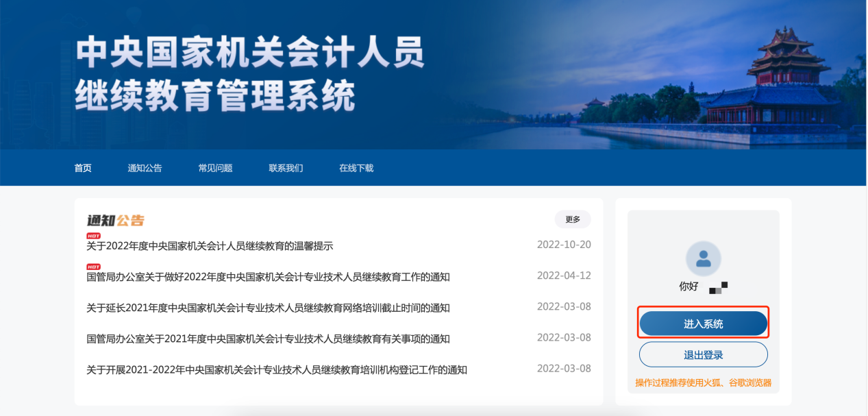Viewport: 868px width, 416px height.
Task: Select the 首页 menu item
Action: coord(82,168)
